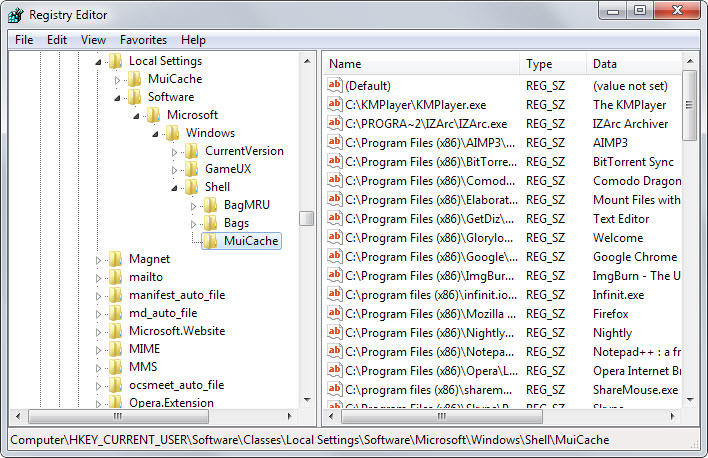Click the values pane scroll down arrow

coord(689,399)
